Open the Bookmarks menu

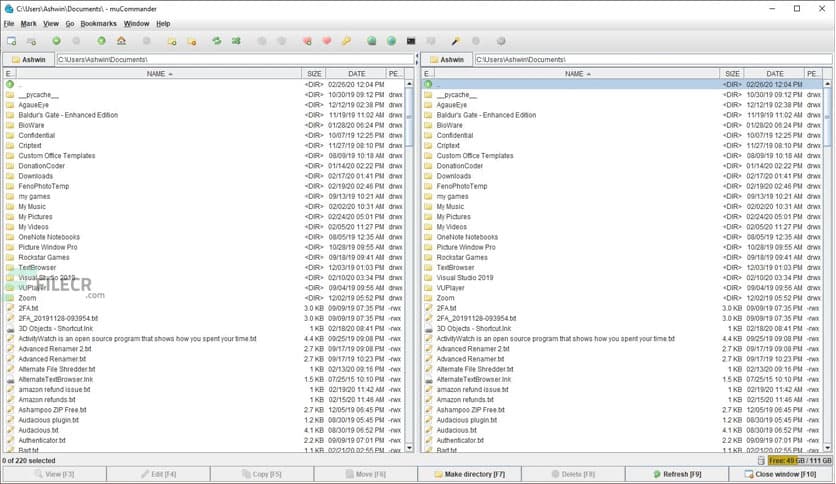pos(99,23)
